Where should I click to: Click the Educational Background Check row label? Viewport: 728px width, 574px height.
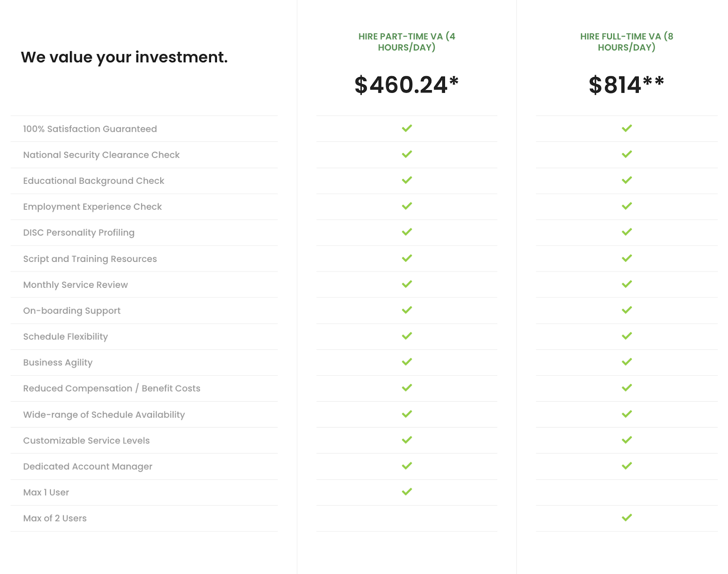(x=94, y=181)
